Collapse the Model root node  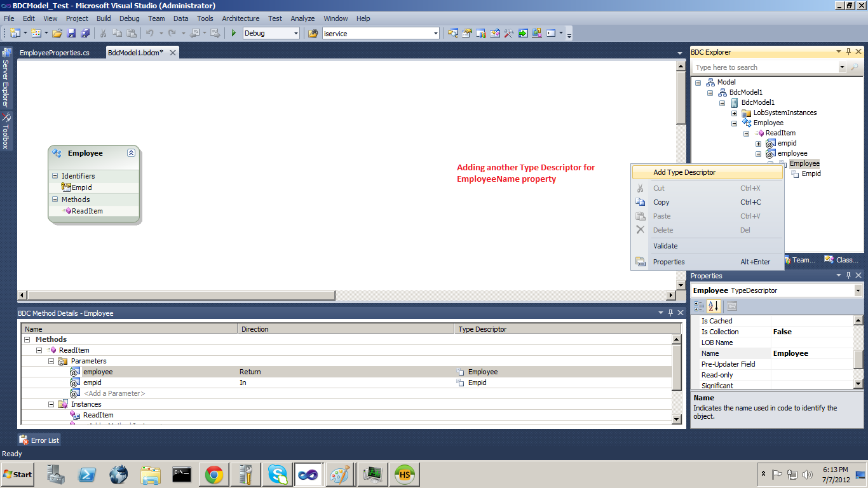[698, 82]
